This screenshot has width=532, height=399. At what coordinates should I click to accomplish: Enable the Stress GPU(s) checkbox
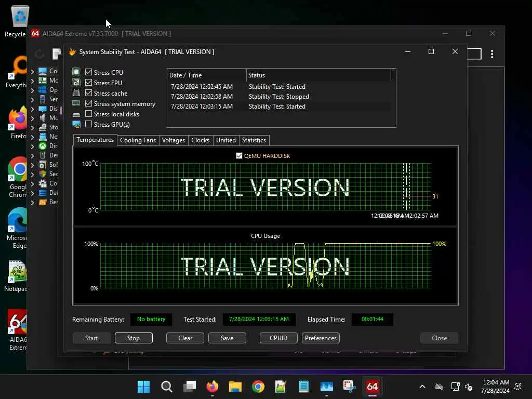(88, 124)
